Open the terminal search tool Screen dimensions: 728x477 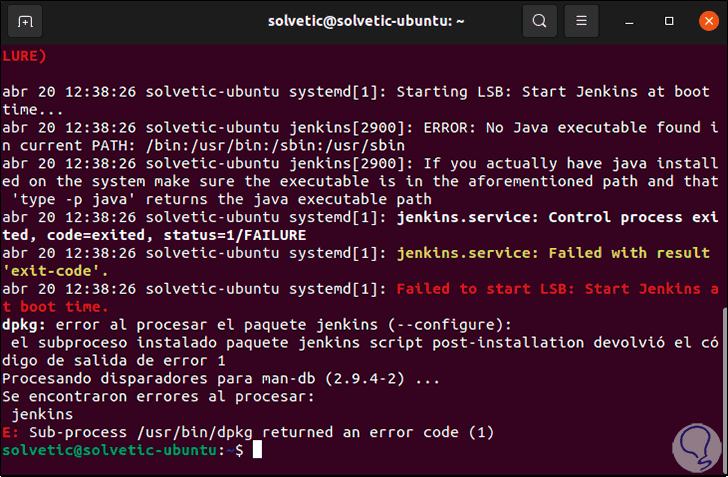coord(540,21)
